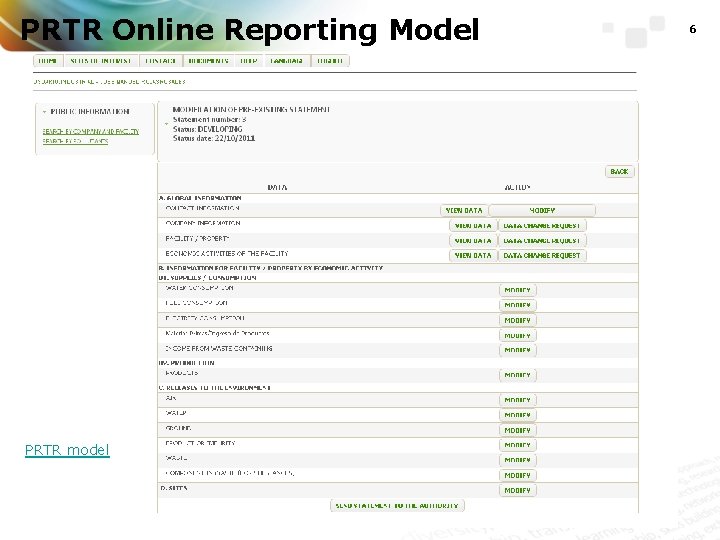View data for Company Information
Viewport: 720px width, 540px height.
click(473, 225)
